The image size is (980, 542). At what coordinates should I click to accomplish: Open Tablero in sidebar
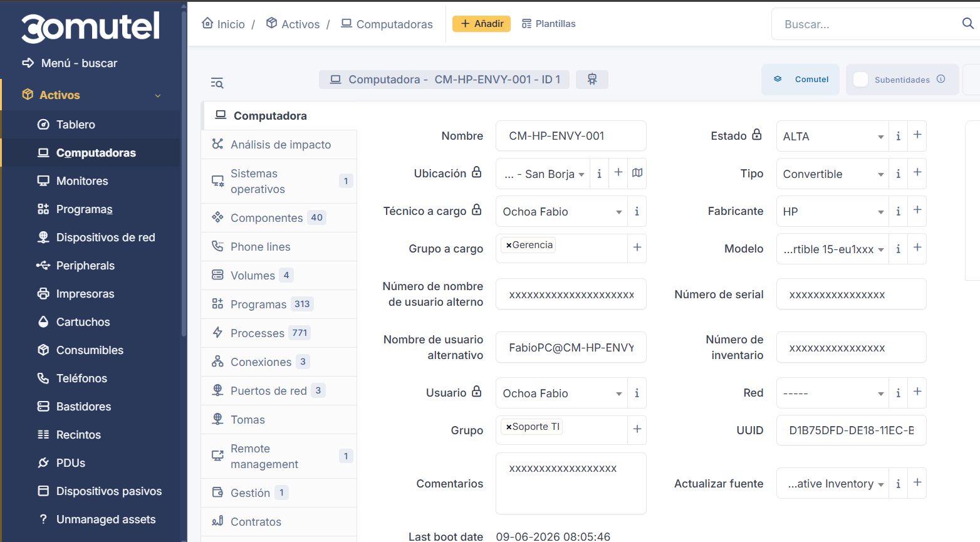tap(91, 124)
